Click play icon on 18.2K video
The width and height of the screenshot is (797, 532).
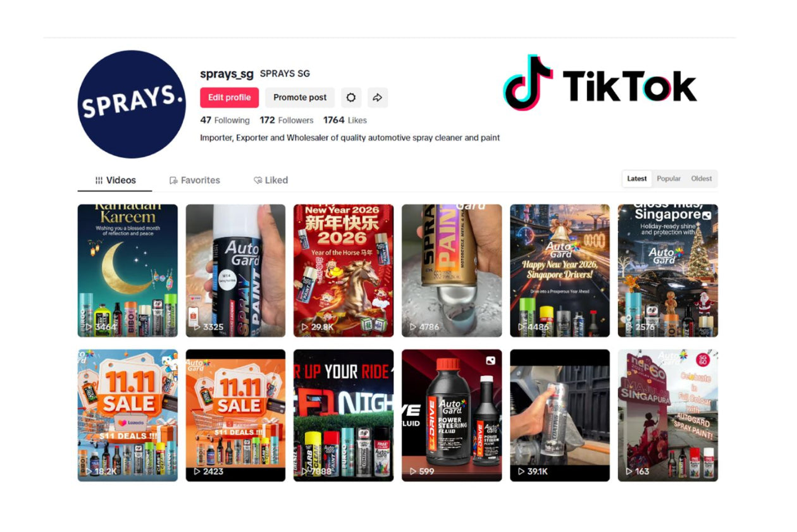[89, 471]
